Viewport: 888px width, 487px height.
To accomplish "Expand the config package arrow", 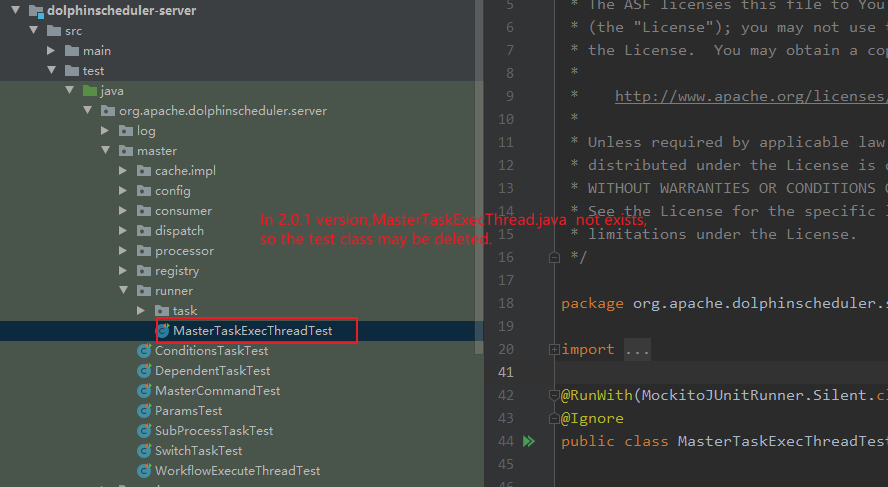I will 123,190.
